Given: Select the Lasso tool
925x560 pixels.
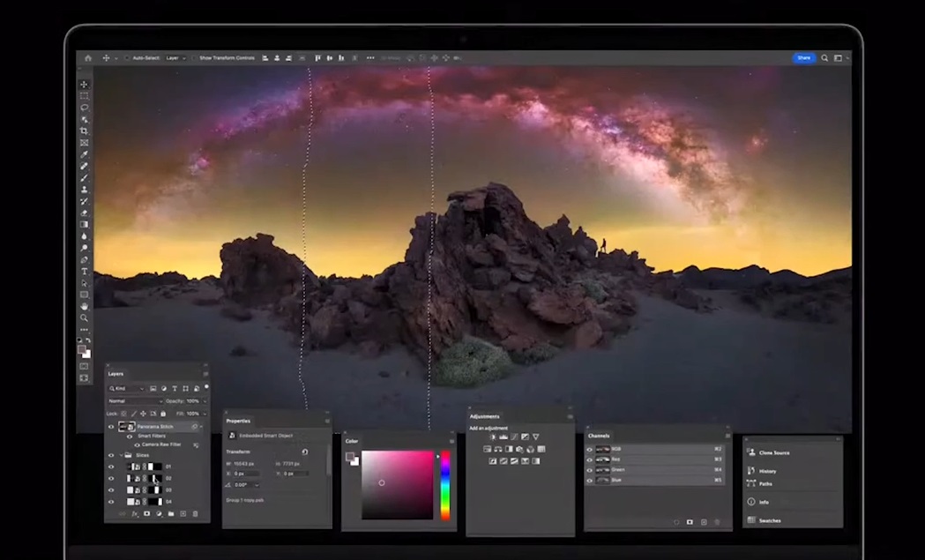Looking at the screenshot, I should point(85,108).
